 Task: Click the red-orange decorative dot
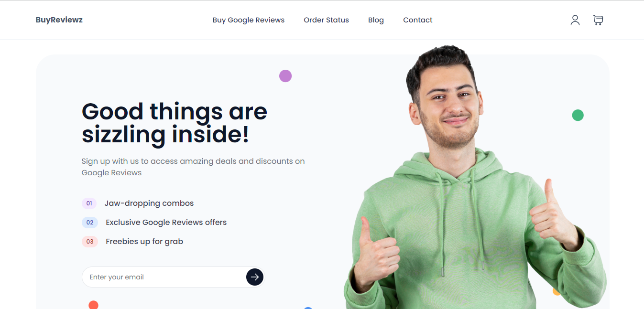94,305
